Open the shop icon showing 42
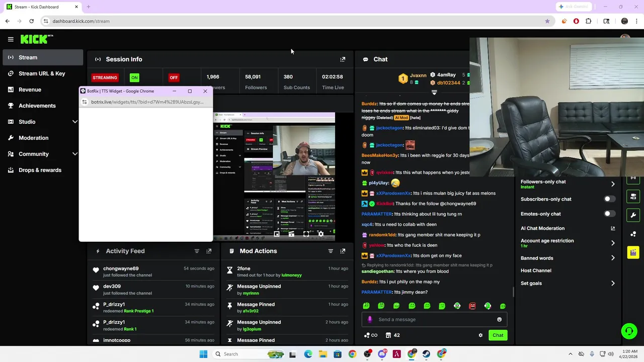 392,335
